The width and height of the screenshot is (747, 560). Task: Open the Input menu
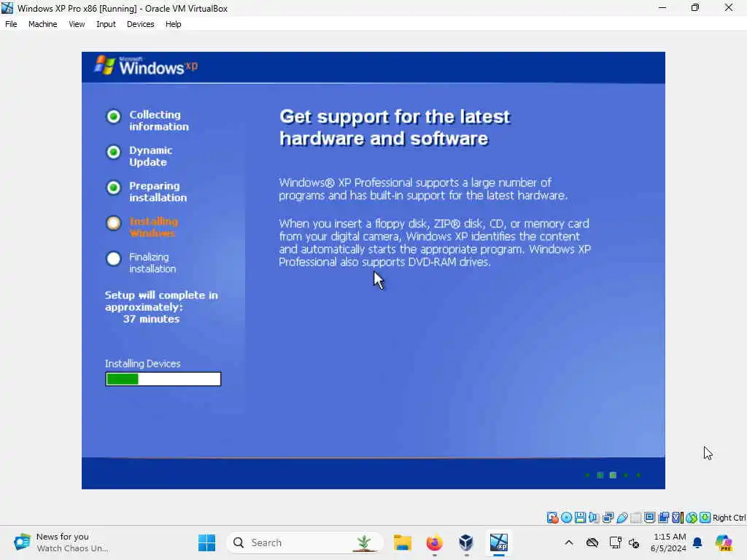point(106,24)
